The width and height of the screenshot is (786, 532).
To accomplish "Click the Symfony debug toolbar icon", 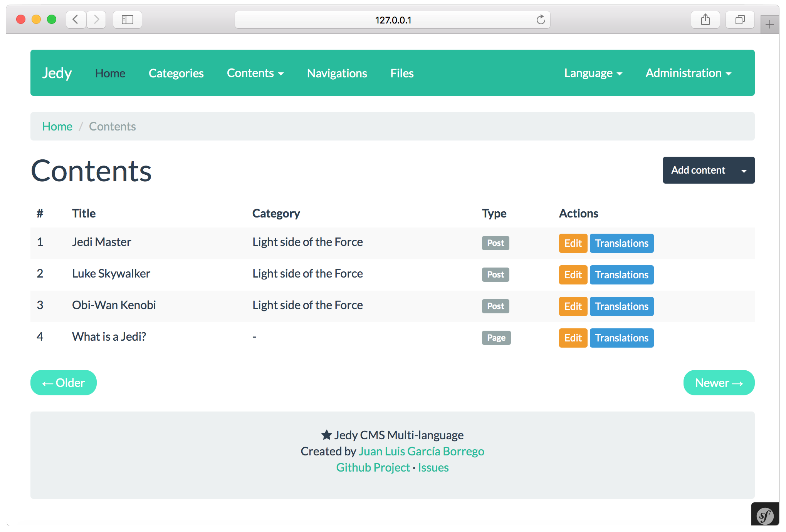I will [765, 515].
